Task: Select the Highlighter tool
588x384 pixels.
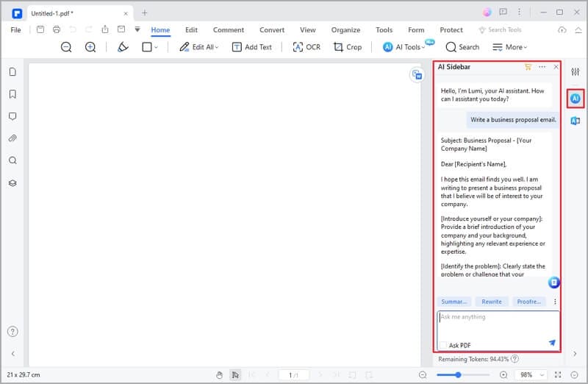Action: click(x=123, y=47)
